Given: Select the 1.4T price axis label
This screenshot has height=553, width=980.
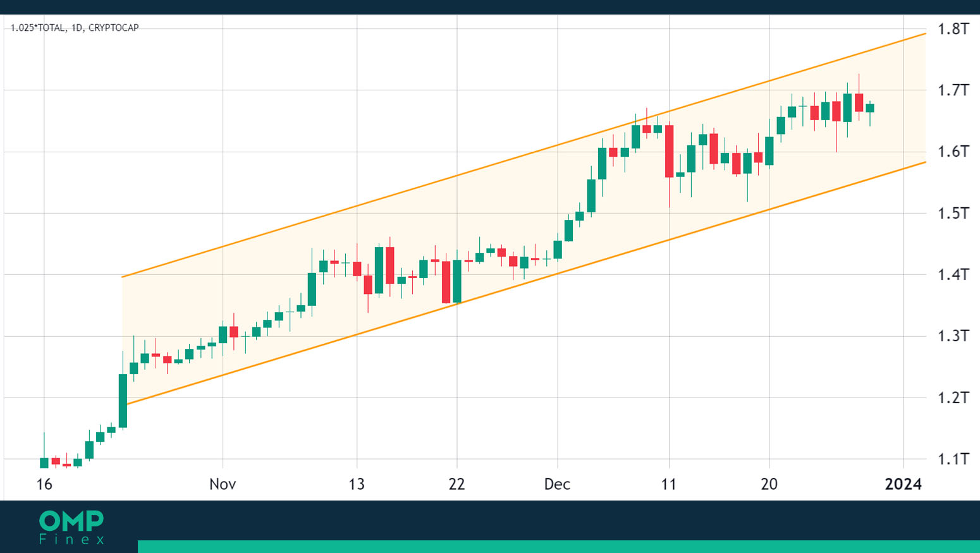Looking at the screenshot, I should pyautogui.click(x=953, y=275).
